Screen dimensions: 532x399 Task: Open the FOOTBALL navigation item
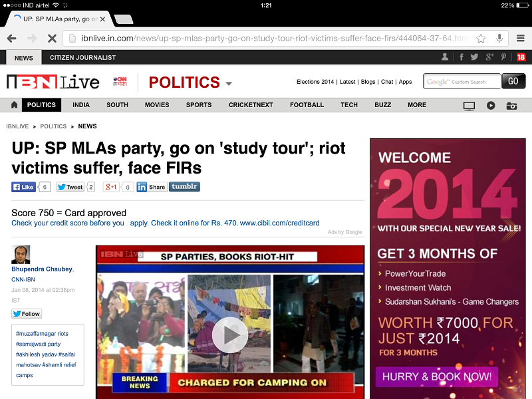click(x=307, y=105)
